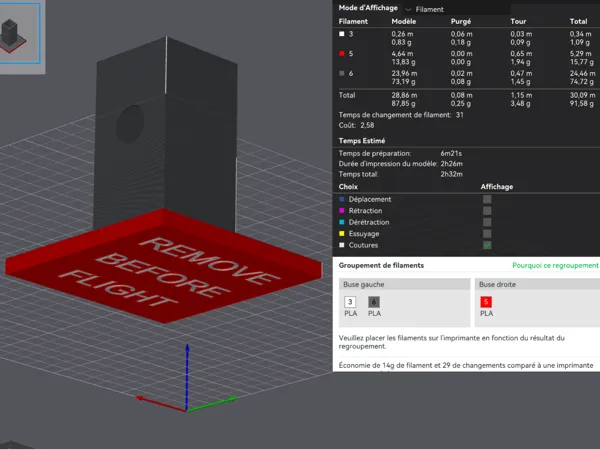Click the yellow Essuyage legend square

point(342,233)
